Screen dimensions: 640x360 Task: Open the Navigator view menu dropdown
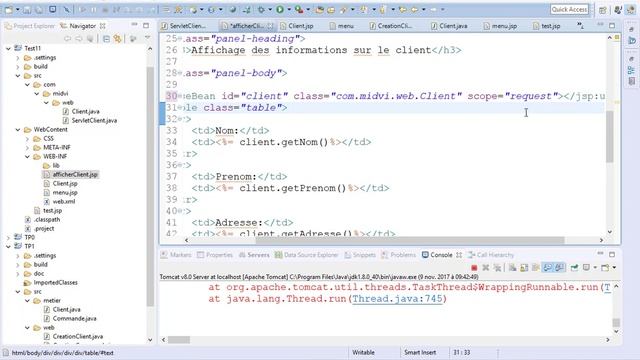pyautogui.click(x=147, y=38)
